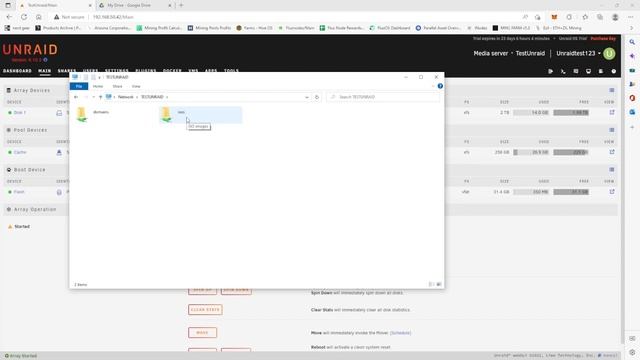Open the Unraid info monitor icon

click(589, 71)
